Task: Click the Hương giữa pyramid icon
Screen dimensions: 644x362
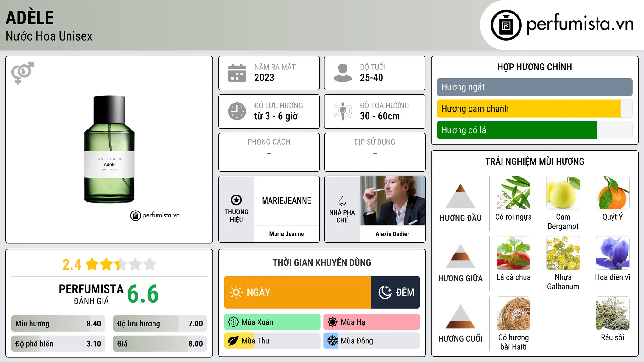Action: (x=460, y=256)
